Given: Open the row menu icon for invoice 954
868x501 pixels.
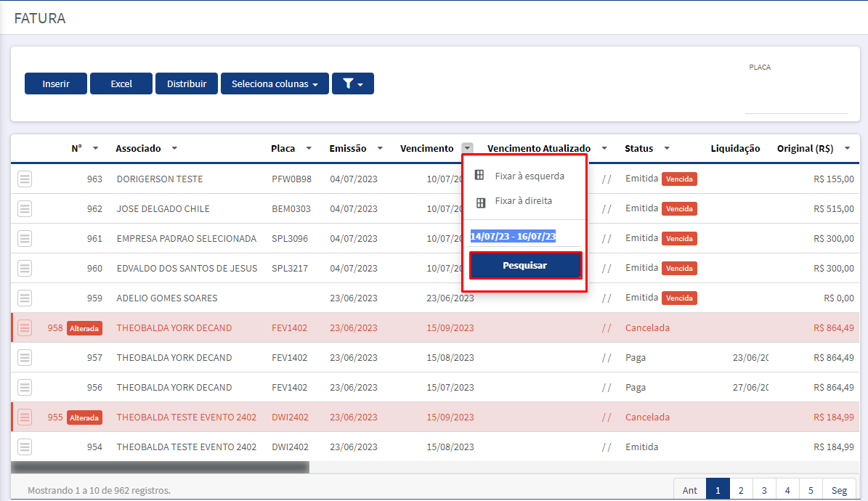Looking at the screenshot, I should (25, 447).
